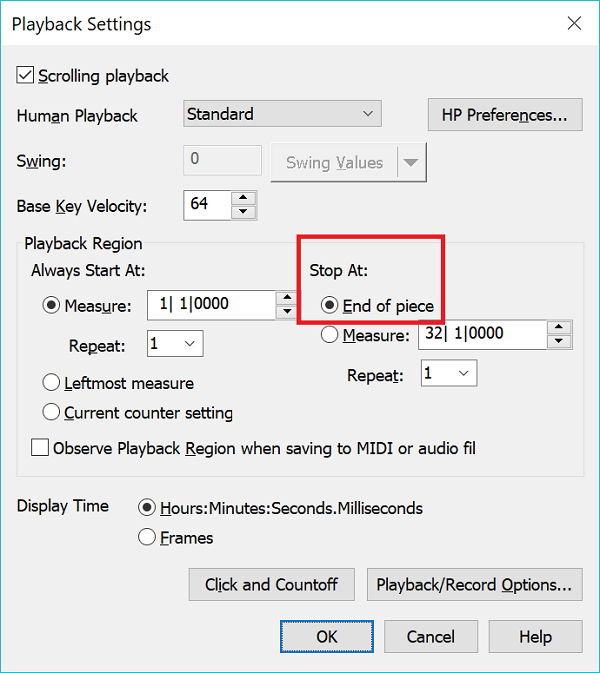Open Click and Countoff settings
The height and width of the screenshot is (673, 600).
point(271,585)
